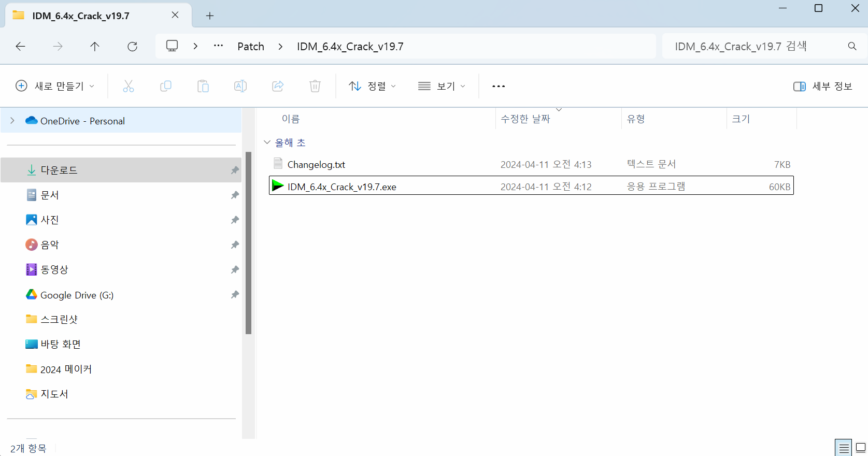Open the 정렬 (Sort) dropdown
Screen dimensions: 868x456
372,86
